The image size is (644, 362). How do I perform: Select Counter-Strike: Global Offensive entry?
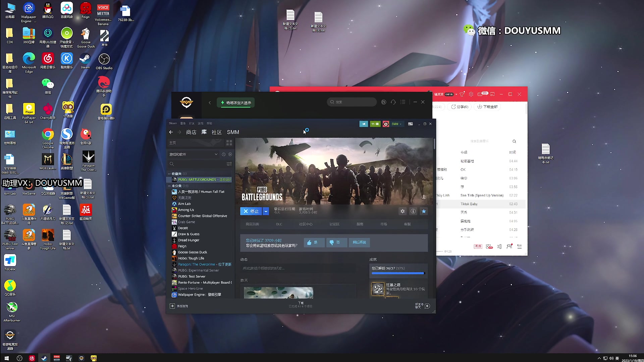pos(202,216)
